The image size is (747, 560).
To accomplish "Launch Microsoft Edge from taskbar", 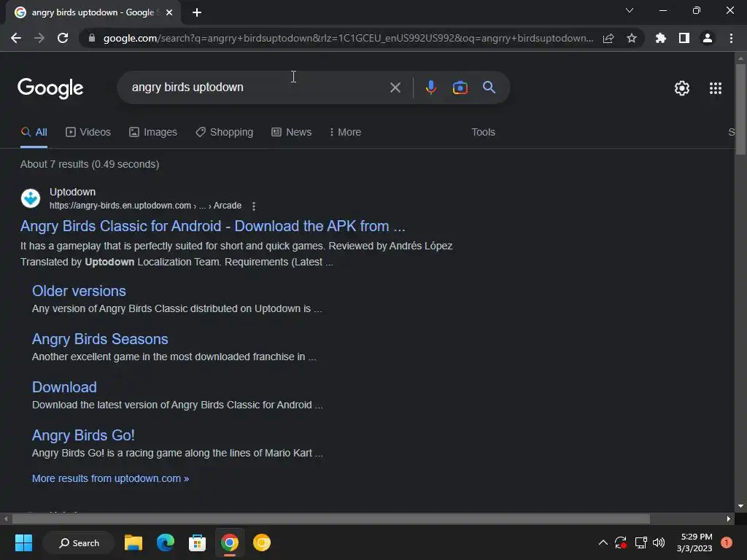I will pyautogui.click(x=166, y=542).
